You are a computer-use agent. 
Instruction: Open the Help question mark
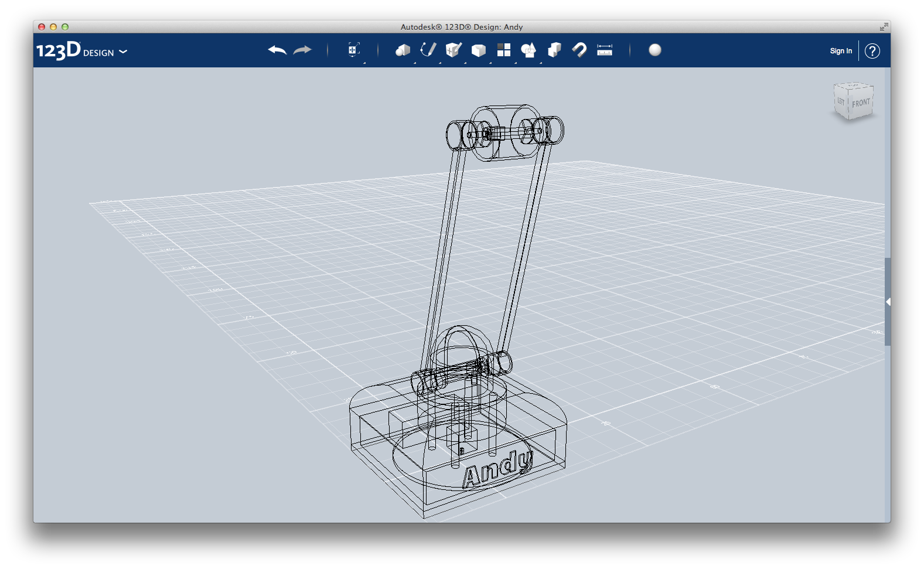pyautogui.click(x=872, y=51)
